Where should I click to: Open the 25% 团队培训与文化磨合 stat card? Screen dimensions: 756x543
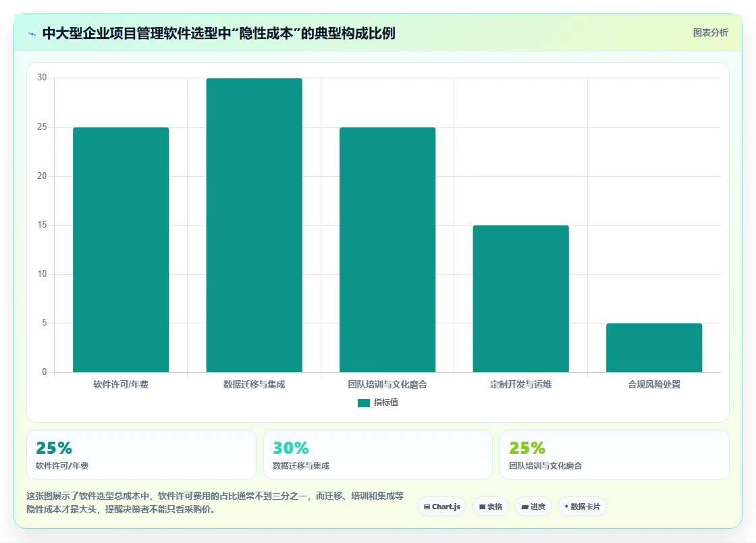coord(615,455)
